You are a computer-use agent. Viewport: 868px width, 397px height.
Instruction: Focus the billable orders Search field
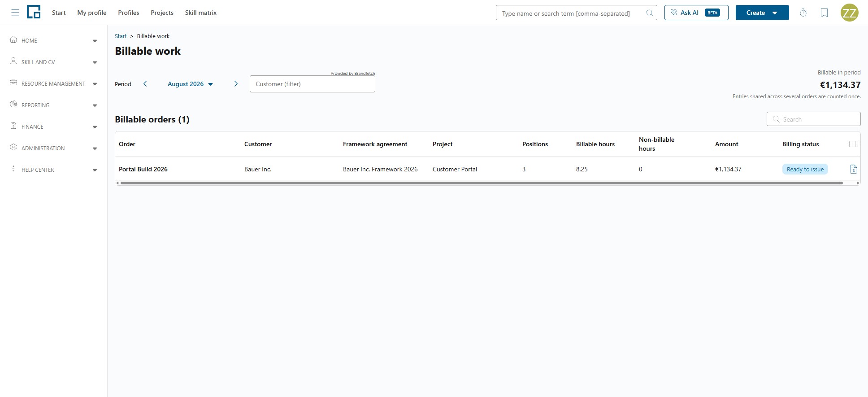[814, 119]
